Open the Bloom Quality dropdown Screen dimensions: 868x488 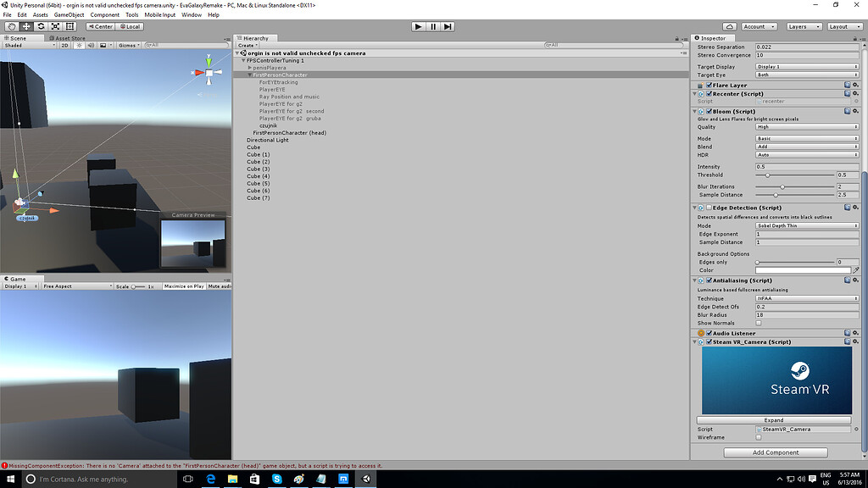point(805,125)
